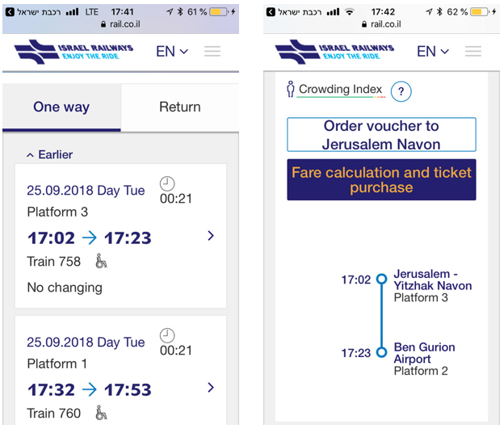The width and height of the screenshot is (504, 429).
Task: Click the Crowding Index link
Action: (340, 90)
